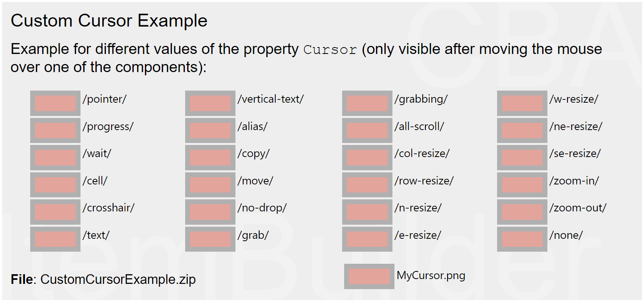Click the /move/ cursor box
Image resolution: width=644 pixels, height=302 pixels.
(x=210, y=185)
